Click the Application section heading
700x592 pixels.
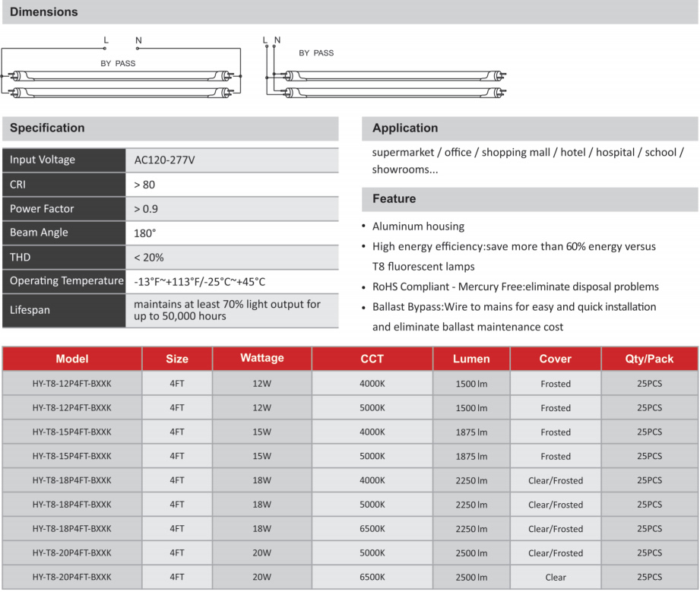[x=405, y=128]
